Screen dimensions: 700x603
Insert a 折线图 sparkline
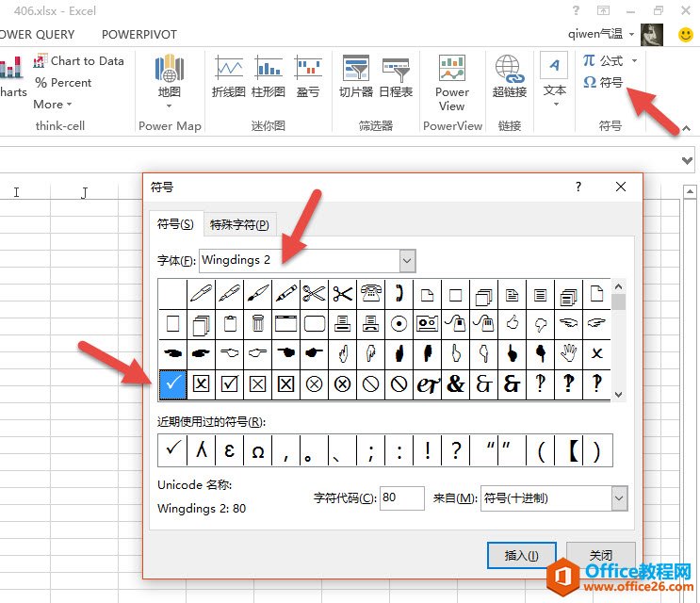pyautogui.click(x=229, y=76)
